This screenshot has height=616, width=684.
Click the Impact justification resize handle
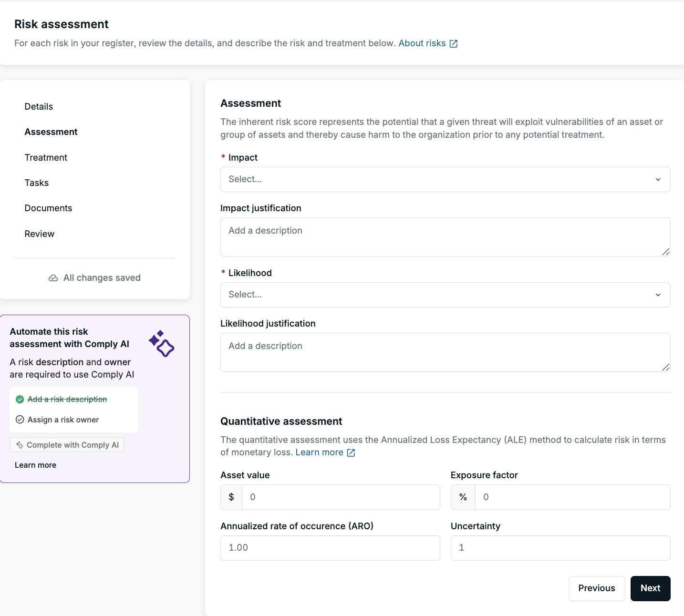[x=666, y=252]
